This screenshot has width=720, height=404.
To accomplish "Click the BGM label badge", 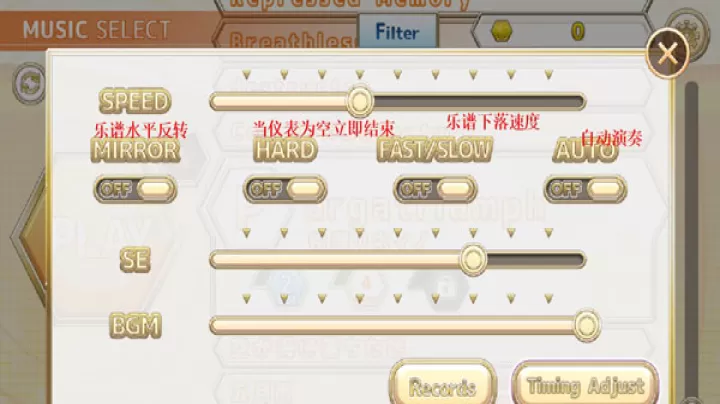I will click(x=135, y=326).
